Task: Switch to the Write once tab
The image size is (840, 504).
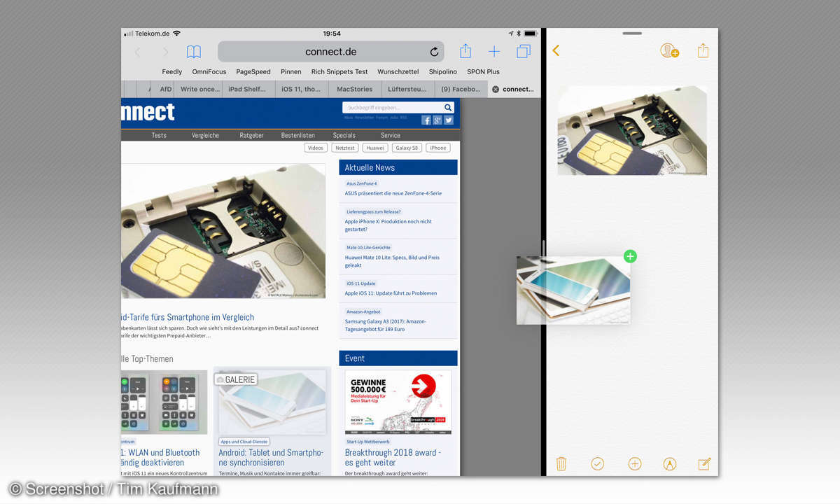Action: 199,89
